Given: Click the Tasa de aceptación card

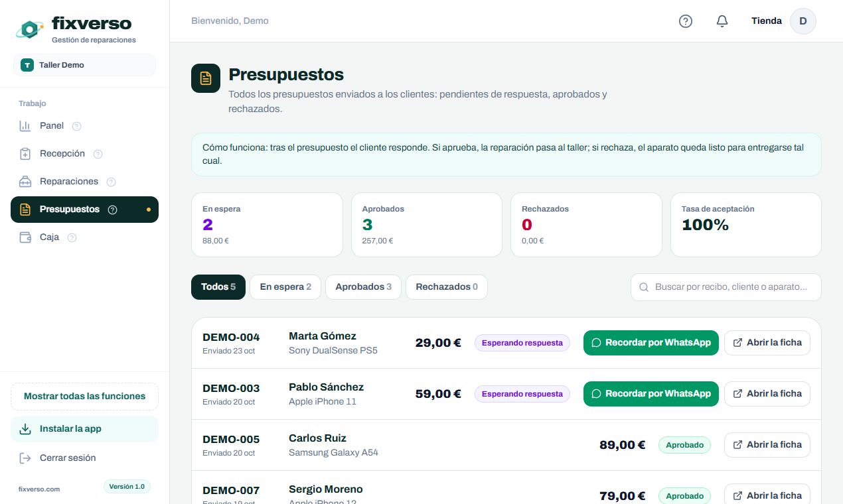Looking at the screenshot, I should coord(746,225).
